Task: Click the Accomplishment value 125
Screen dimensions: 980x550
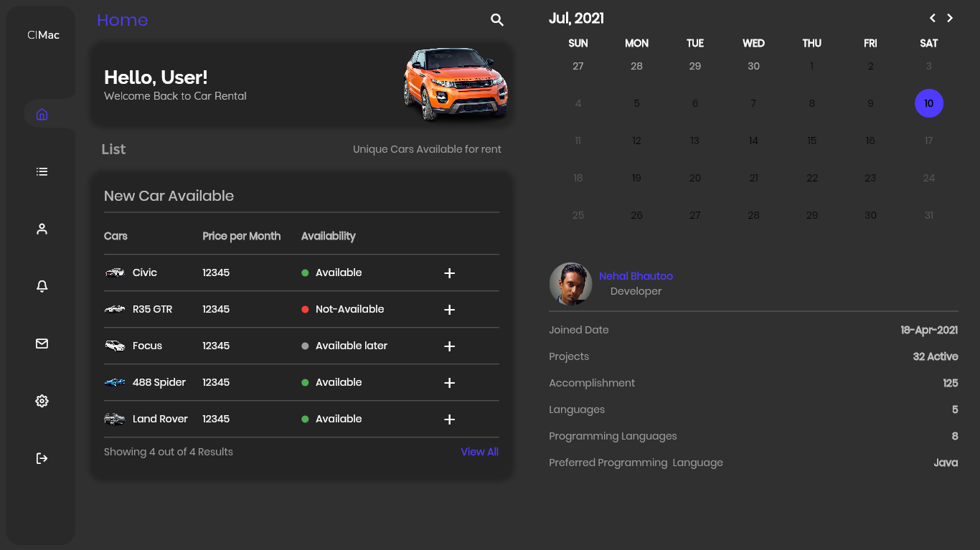Action: 951,383
